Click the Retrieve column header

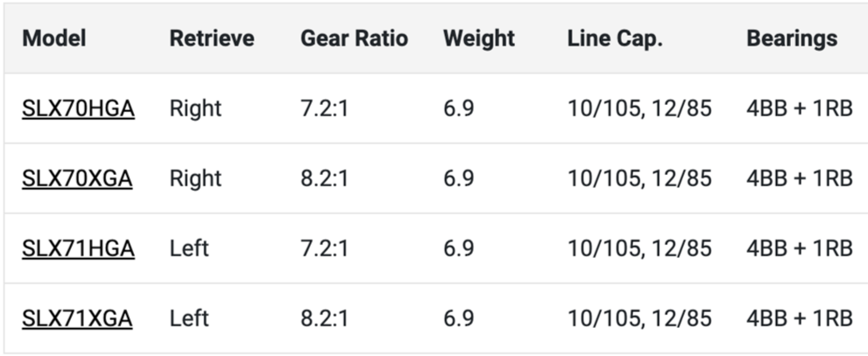click(x=212, y=38)
